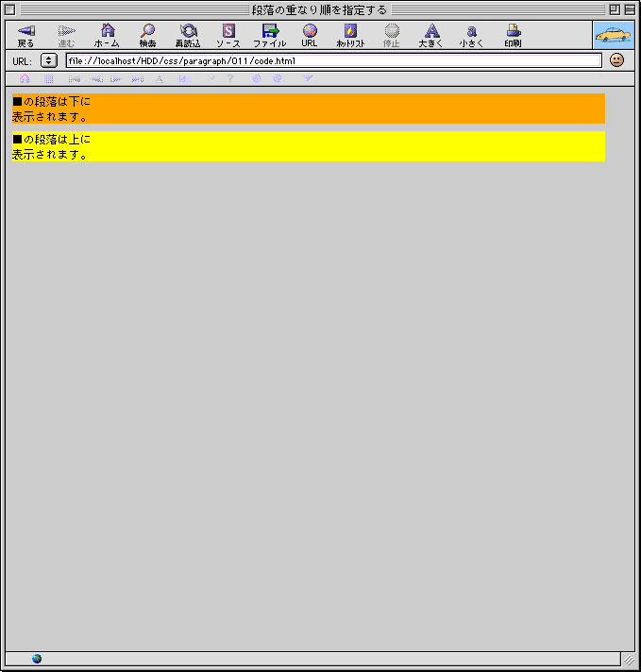The width and height of the screenshot is (641, 672).
Task: Click the window collapse box in title bar
Action: [x=630, y=9]
